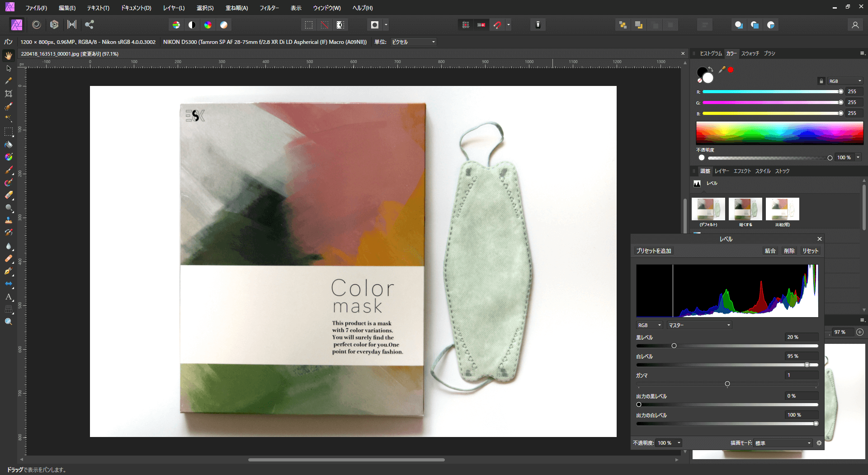Click the Invert Selection toolbar icon
This screenshot has height=475, width=868.
click(340, 25)
